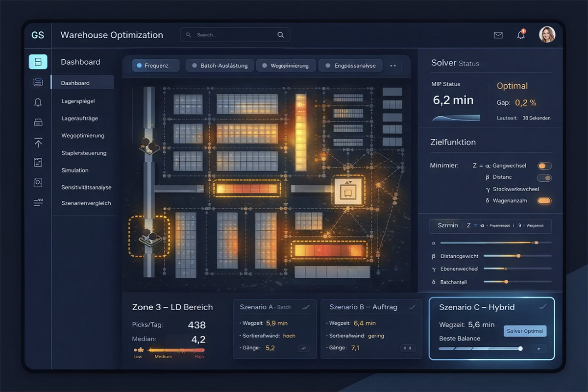This screenshot has height=392, width=588.
Task: Click the trend chart icon on Szenario C
Action: click(x=542, y=307)
